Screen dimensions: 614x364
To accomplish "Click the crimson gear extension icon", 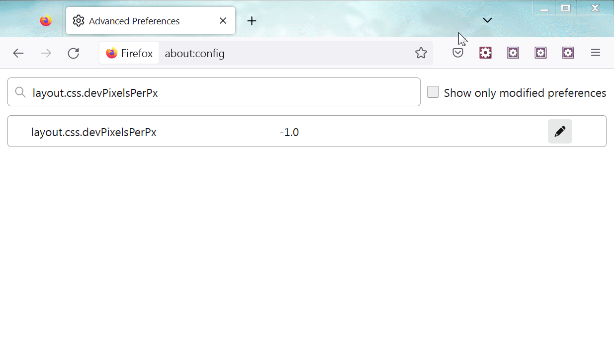I will point(485,53).
